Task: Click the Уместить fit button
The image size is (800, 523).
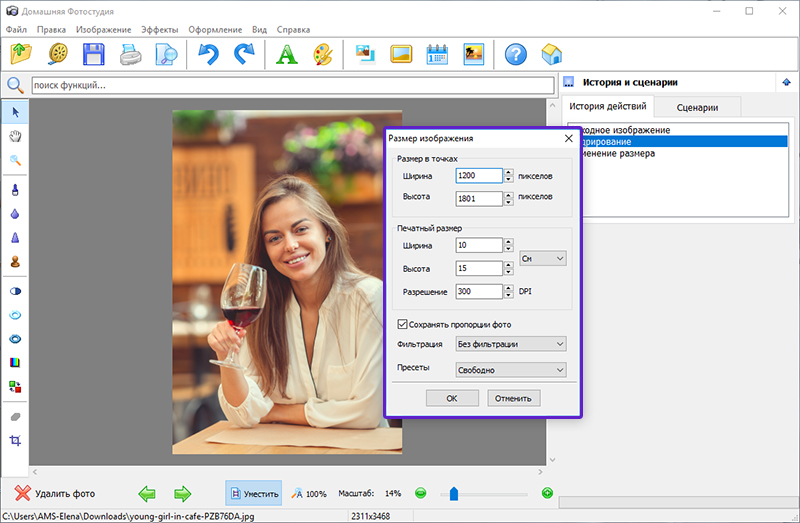Action: (254, 493)
